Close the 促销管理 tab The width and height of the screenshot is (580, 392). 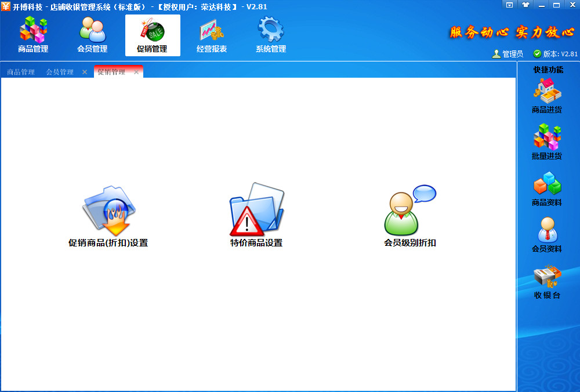(x=136, y=72)
